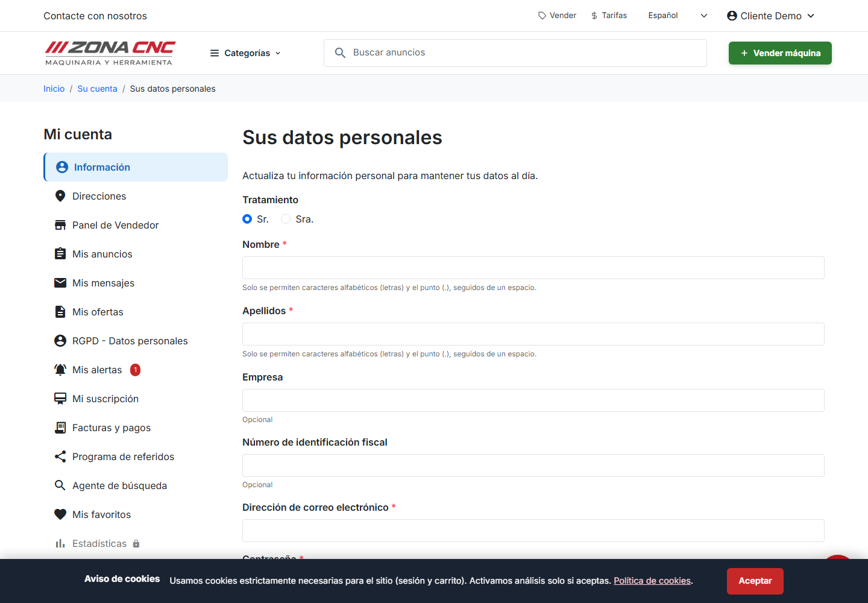868x603 pixels.
Task: Open the locked Estadísticas section
Action: tap(136, 543)
